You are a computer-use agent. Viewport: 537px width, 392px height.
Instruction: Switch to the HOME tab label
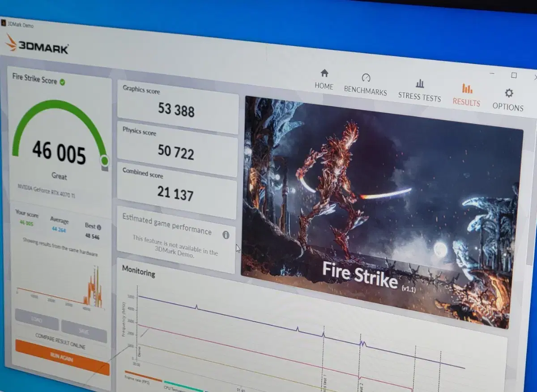[324, 86]
